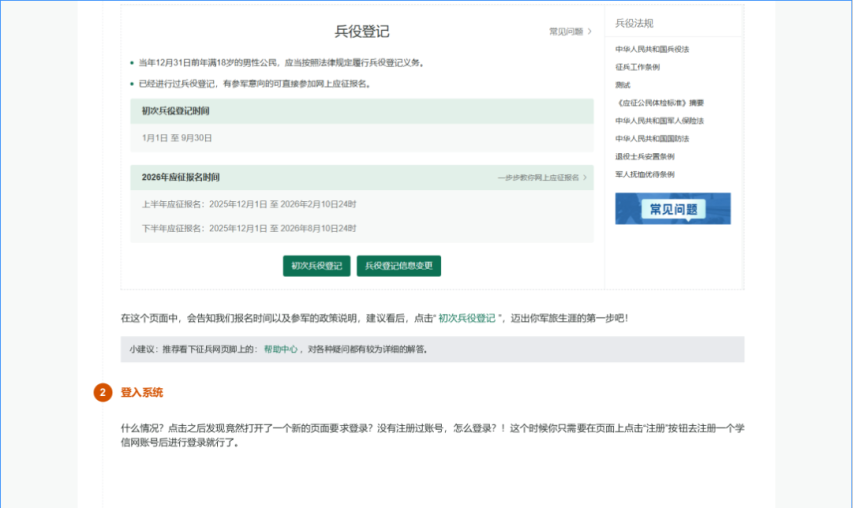The width and height of the screenshot is (853, 508).
Task: Open the 常见问题 link beside 兵役登记 title
Action: (566, 32)
